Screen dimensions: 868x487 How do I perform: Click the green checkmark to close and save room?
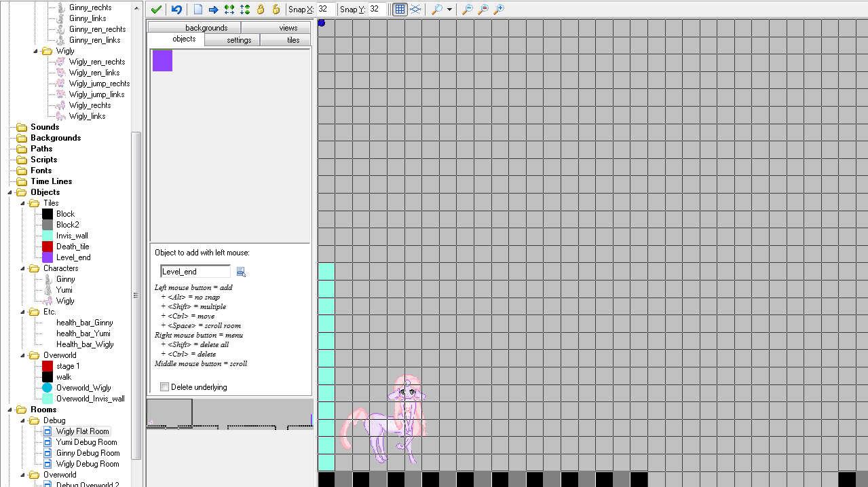(156, 10)
